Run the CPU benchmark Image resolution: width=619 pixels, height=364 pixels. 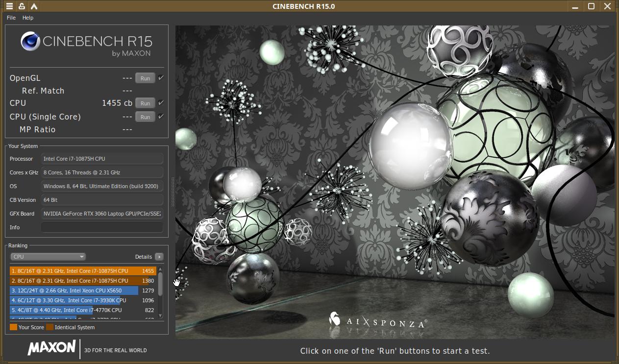coord(145,103)
